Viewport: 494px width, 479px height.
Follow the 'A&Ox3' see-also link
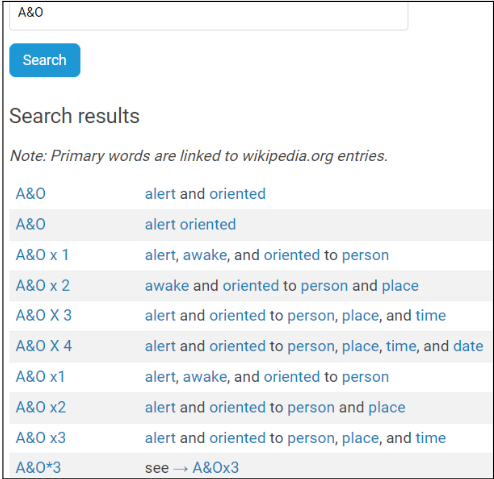(x=216, y=468)
